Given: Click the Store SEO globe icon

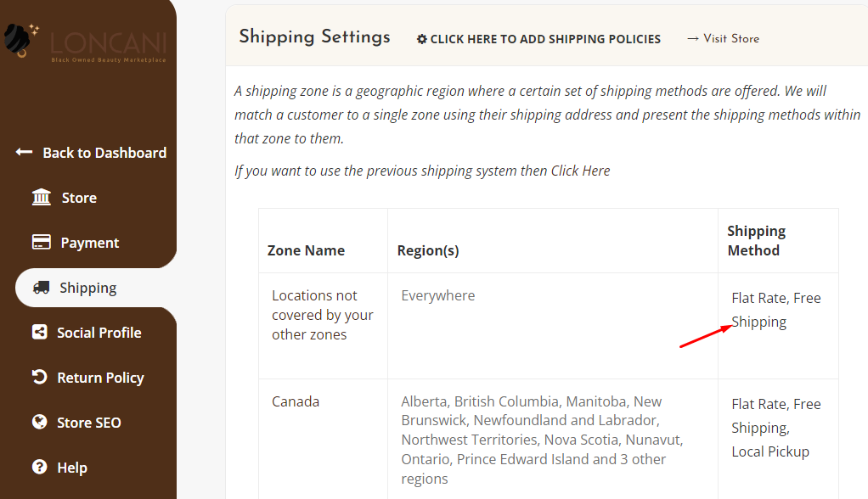Looking at the screenshot, I should [39, 422].
